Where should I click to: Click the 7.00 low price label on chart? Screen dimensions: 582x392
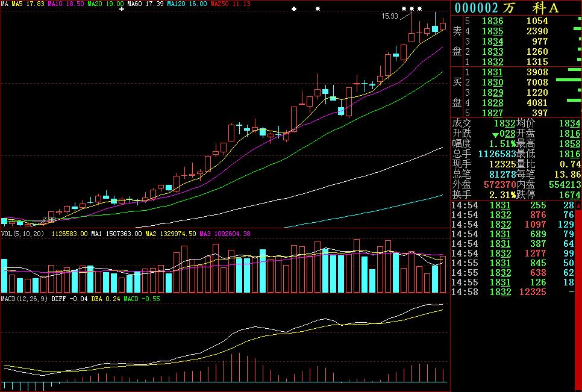tap(49, 220)
